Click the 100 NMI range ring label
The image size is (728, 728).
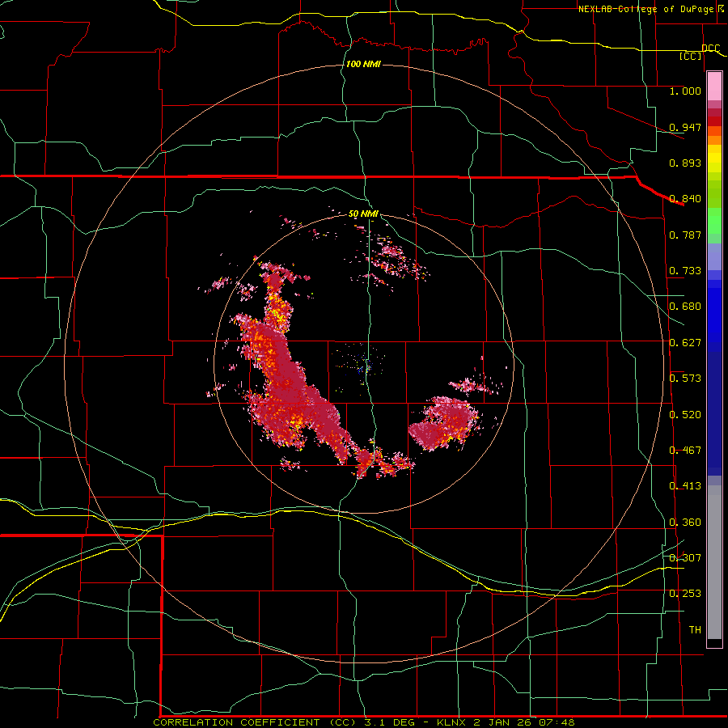coord(363,64)
